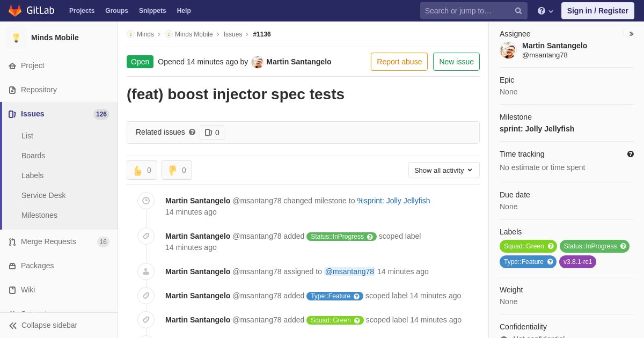This screenshot has height=338, width=644.
Task: Click the collapse sidebar double-chevron icon
Action: click(13, 326)
